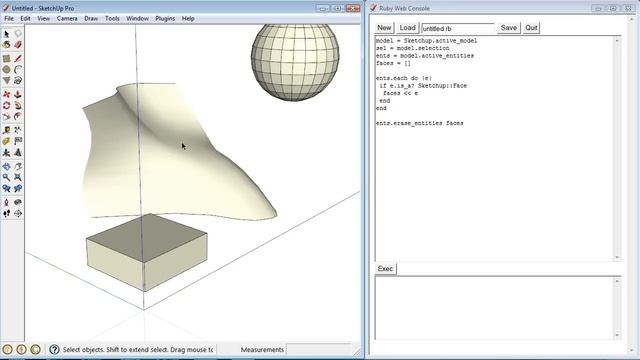Click the code editor scrollbar up arrow

point(617,40)
